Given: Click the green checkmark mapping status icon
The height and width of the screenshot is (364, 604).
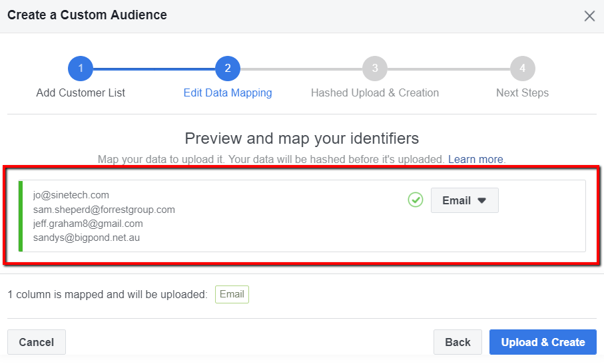Looking at the screenshot, I should click(416, 200).
